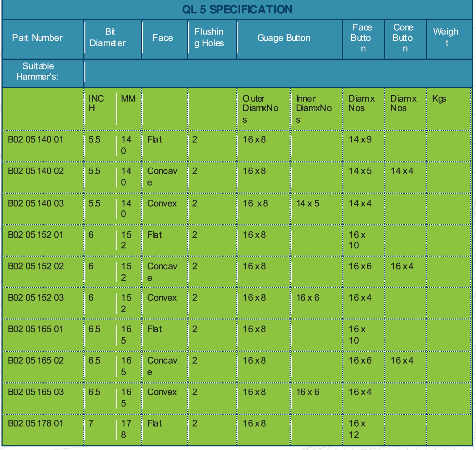
Task: Select the Bit Diameter column header
Action: coord(108,37)
